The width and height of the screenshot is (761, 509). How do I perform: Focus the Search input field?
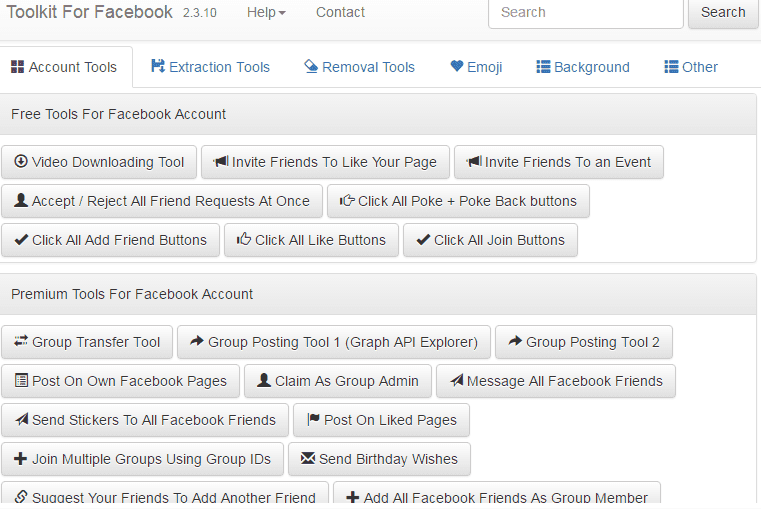pyautogui.click(x=585, y=13)
